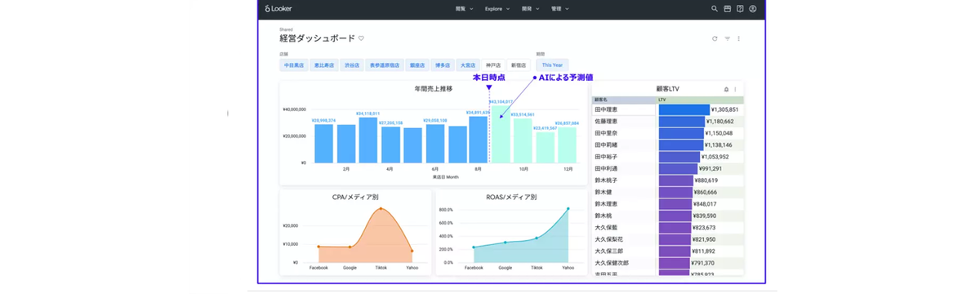Click the alert bell on 顧客LTV tile
The image size is (980, 294).
(x=727, y=89)
